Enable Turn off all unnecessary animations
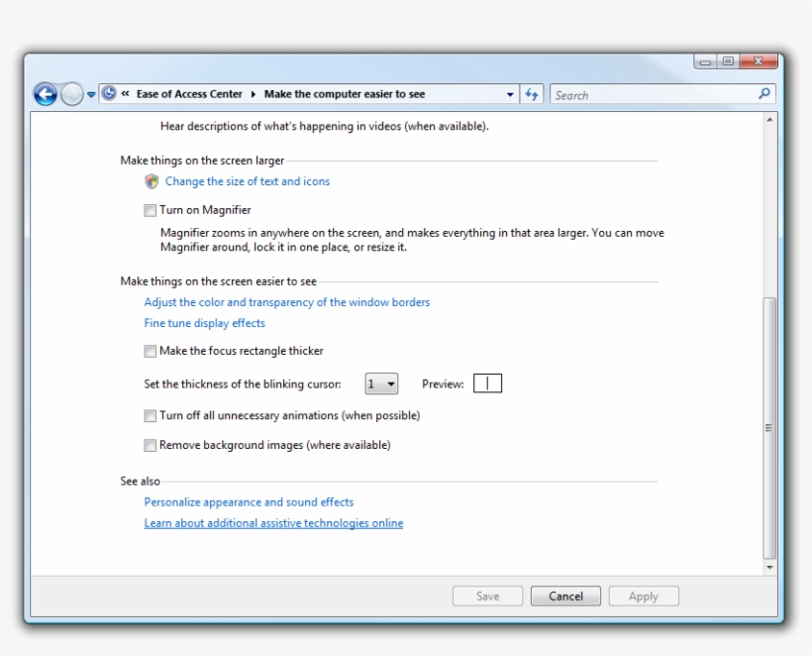 (x=150, y=415)
